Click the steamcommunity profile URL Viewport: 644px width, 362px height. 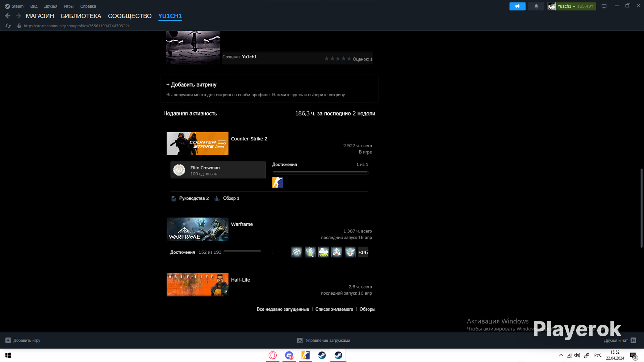pyautogui.click(x=76, y=26)
